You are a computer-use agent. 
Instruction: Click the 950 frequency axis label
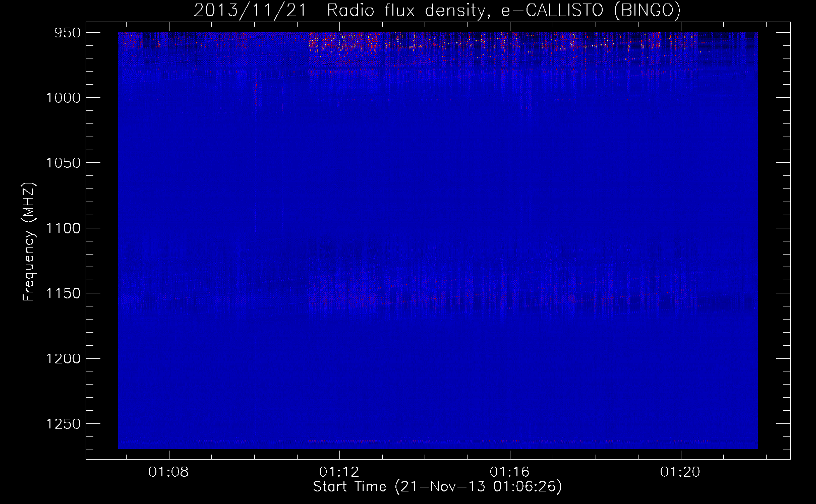click(67, 33)
